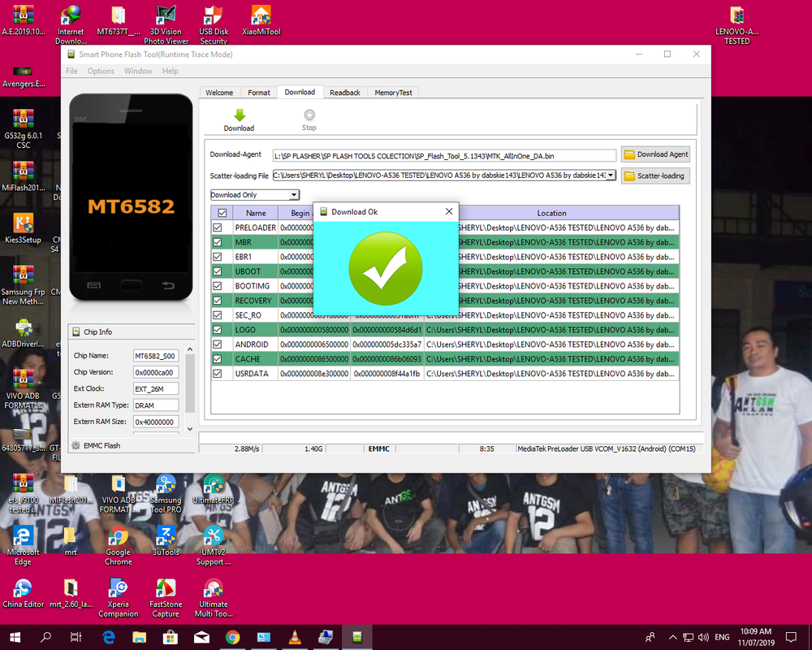The width and height of the screenshot is (812, 650).
Task: Open Google Chrome desktop shortcut
Action: [118, 546]
